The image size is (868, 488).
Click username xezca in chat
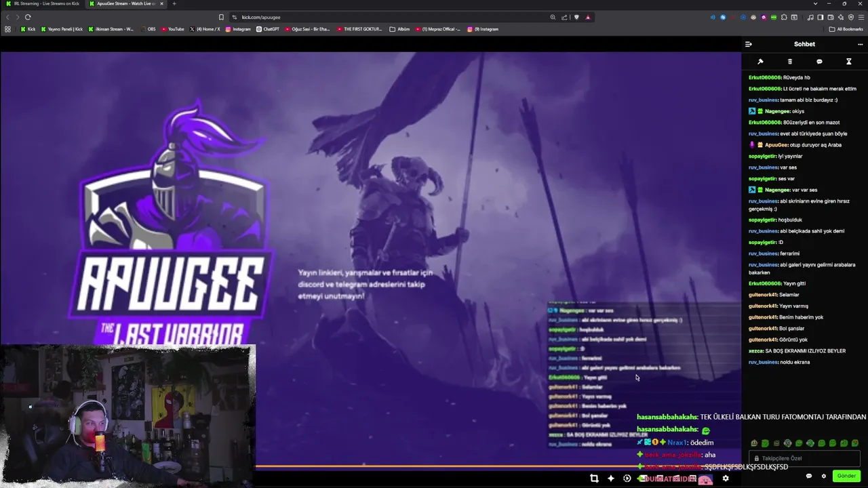click(755, 351)
